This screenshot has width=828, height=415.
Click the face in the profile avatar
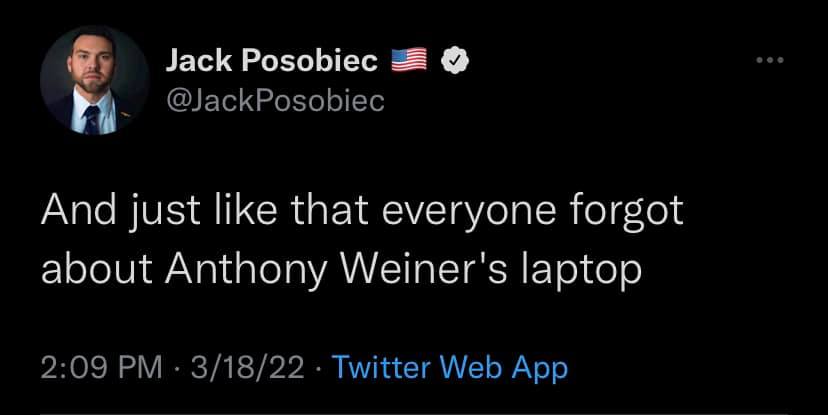tap(91, 67)
